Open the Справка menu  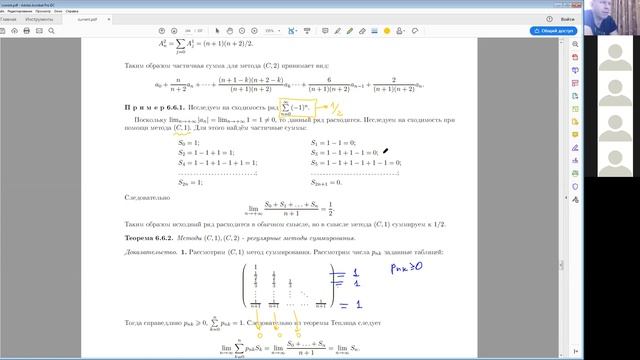(72, 11)
